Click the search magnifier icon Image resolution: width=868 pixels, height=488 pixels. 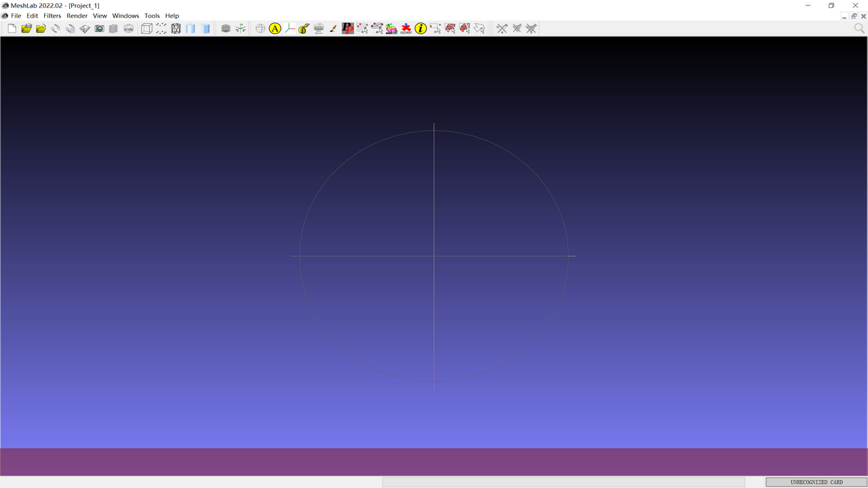point(859,28)
